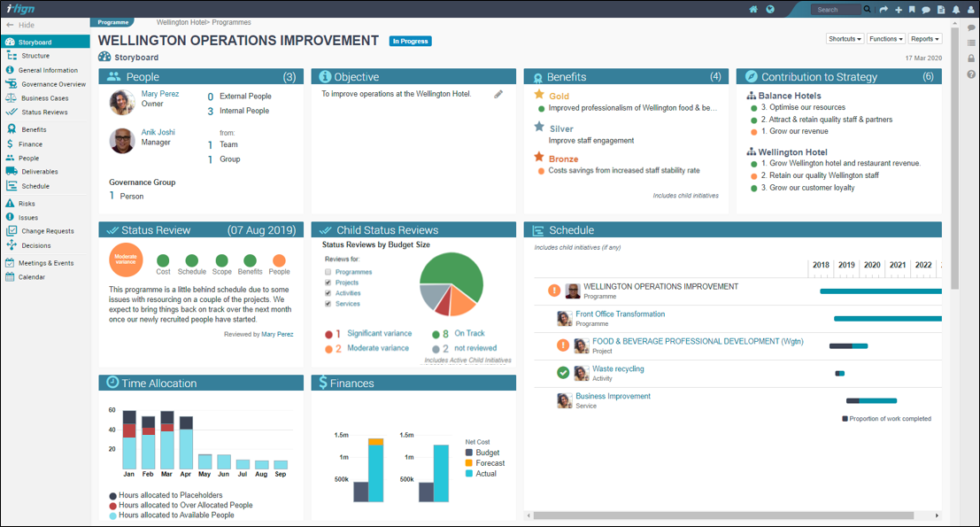Click the plus add icon in top bar
Screen dimensions: 980x527
point(899,10)
